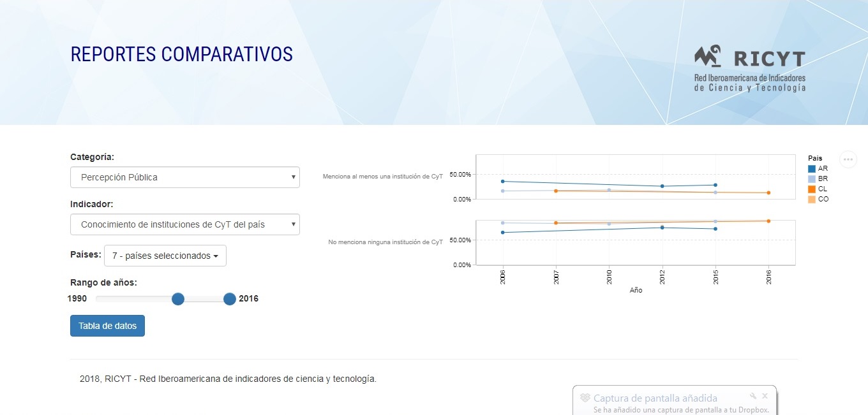Click the 'Indicador:' field label
868x415 pixels.
coord(91,204)
